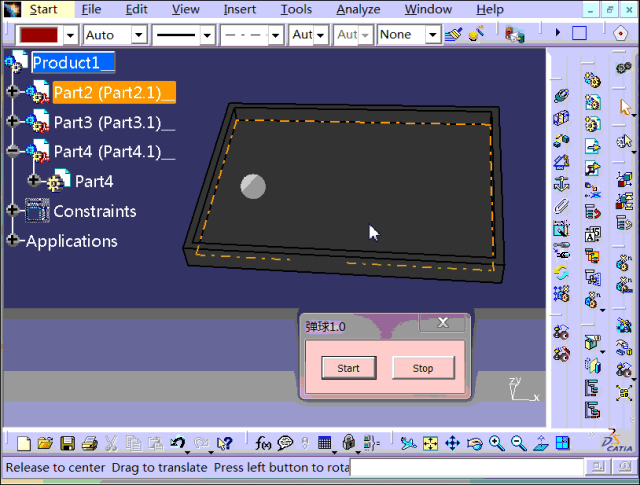Click the Open file folder icon
640x485 pixels.
(45, 443)
